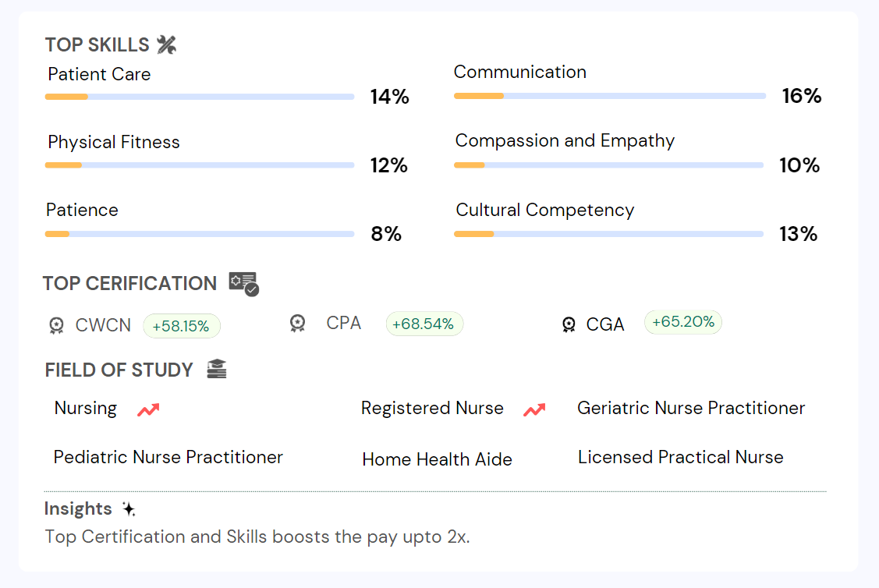The width and height of the screenshot is (879, 588).
Task: Click the trending arrow beside Registered Nurse
Action: (x=535, y=407)
